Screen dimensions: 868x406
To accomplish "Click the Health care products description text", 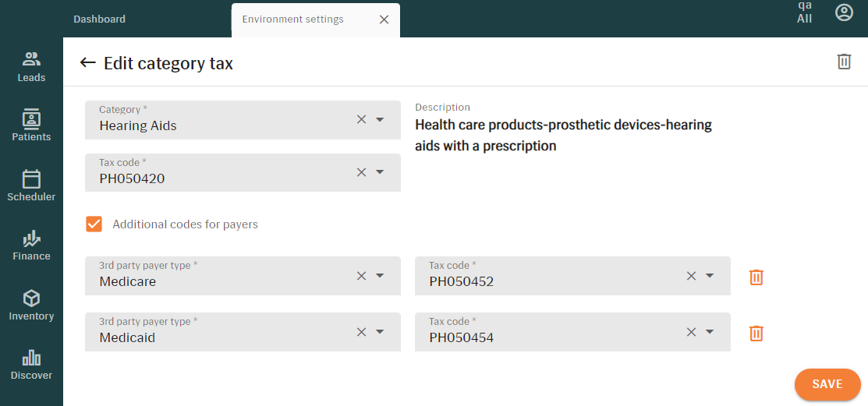I will (x=564, y=135).
